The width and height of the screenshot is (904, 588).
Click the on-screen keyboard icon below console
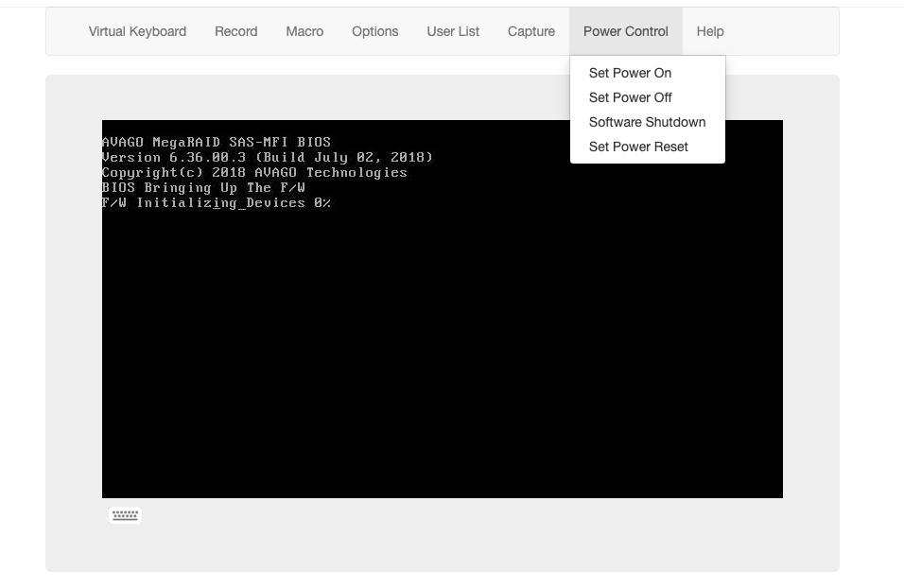click(x=125, y=515)
